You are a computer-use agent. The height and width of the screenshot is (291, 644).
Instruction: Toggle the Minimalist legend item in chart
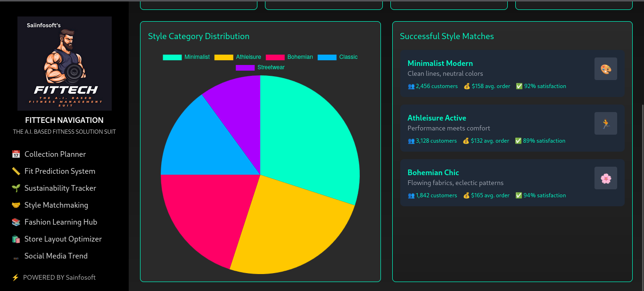[186, 57]
